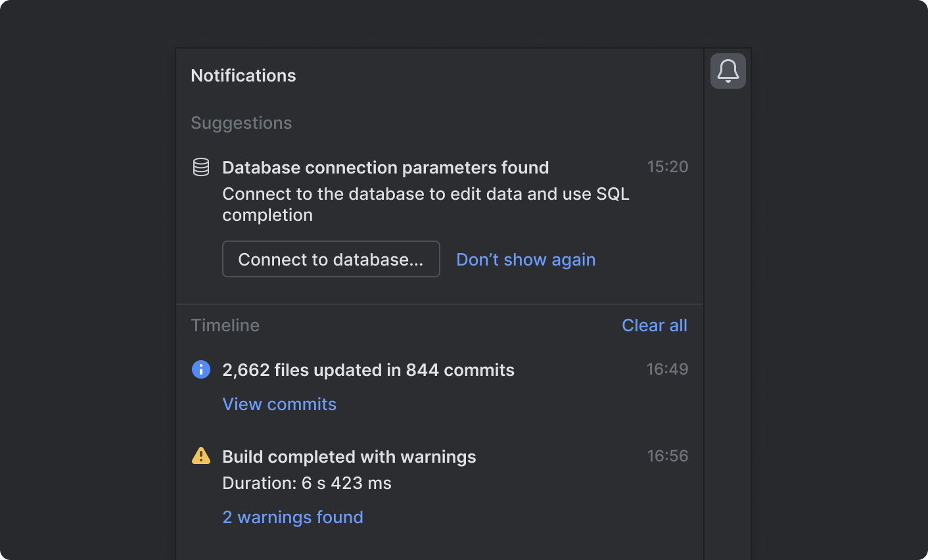Click the 15:20 timestamp on database suggestion
Image resolution: width=928 pixels, height=560 pixels.
[x=667, y=166]
